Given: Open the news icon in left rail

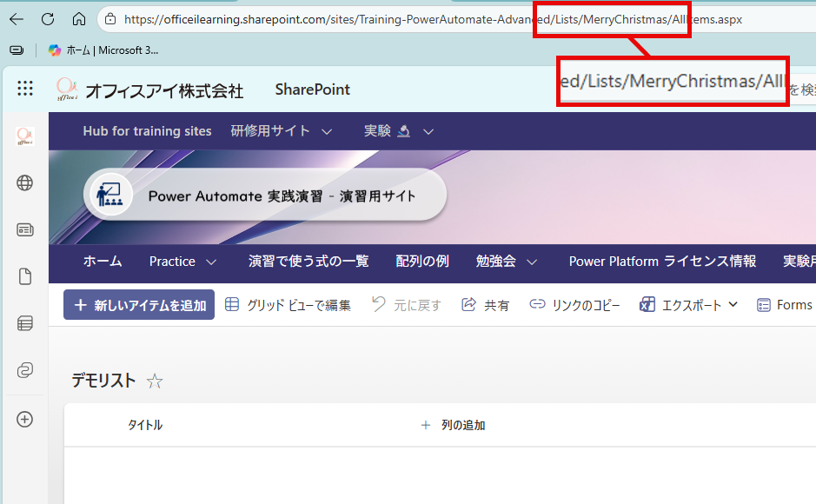Looking at the screenshot, I should tap(25, 229).
